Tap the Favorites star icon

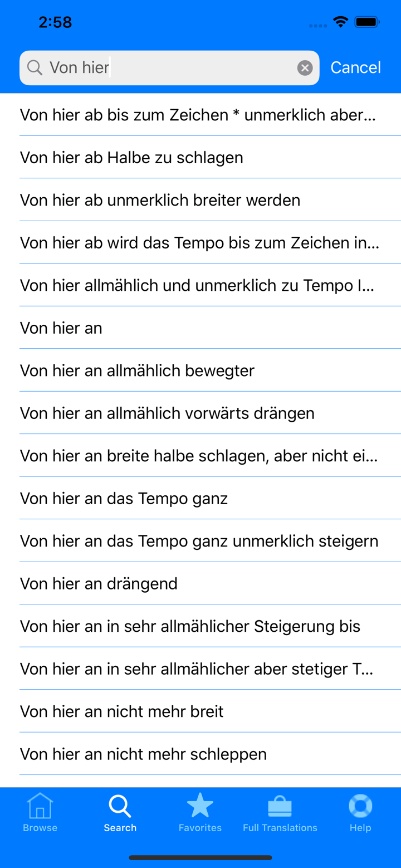pyautogui.click(x=200, y=804)
